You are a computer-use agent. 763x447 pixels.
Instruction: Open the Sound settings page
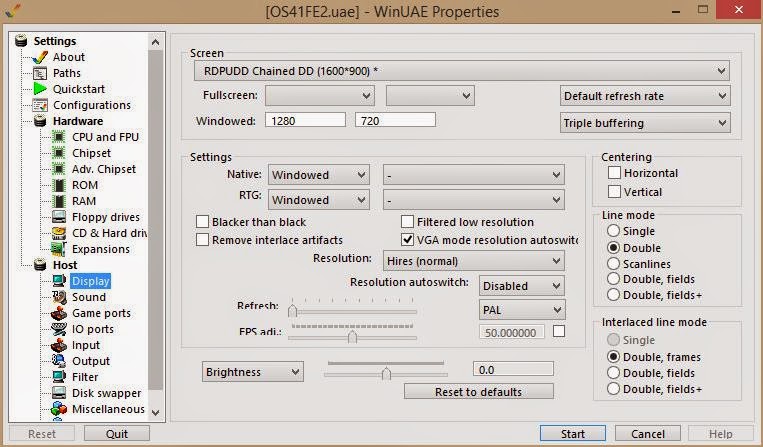(x=89, y=297)
